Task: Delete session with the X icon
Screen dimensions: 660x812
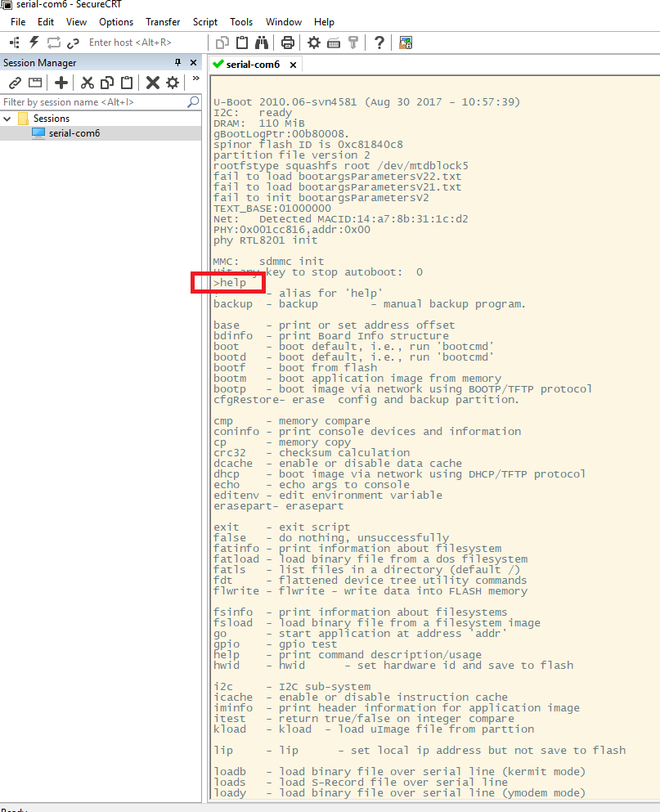Action: pyautogui.click(x=152, y=83)
